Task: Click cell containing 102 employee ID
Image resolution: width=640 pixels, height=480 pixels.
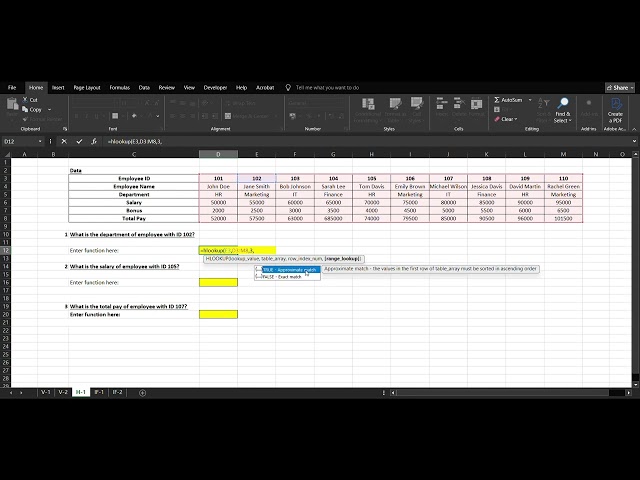Action: (x=257, y=178)
